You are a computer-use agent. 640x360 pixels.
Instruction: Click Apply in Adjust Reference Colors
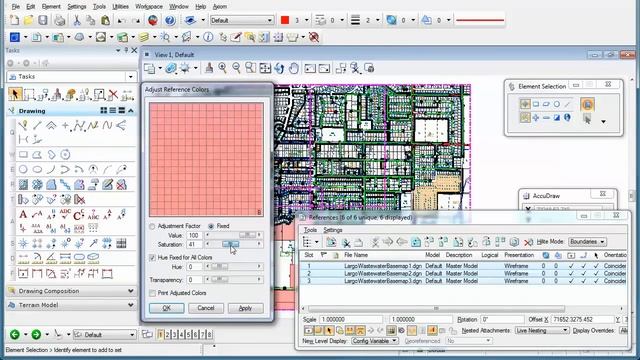[x=245, y=308]
